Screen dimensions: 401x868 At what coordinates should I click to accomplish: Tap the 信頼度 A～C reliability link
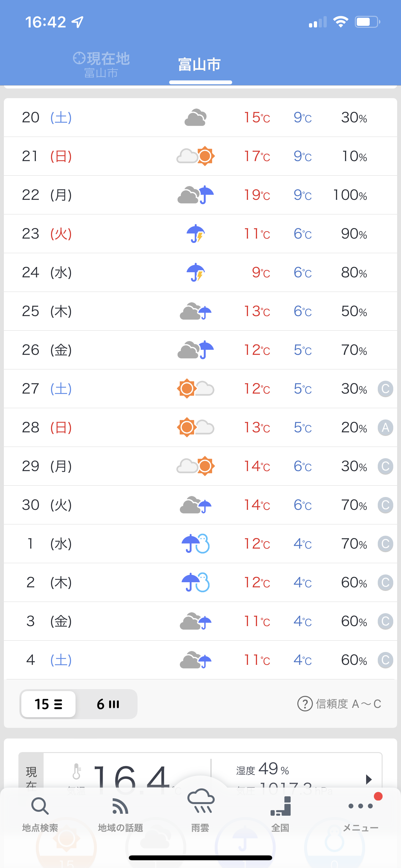(348, 704)
